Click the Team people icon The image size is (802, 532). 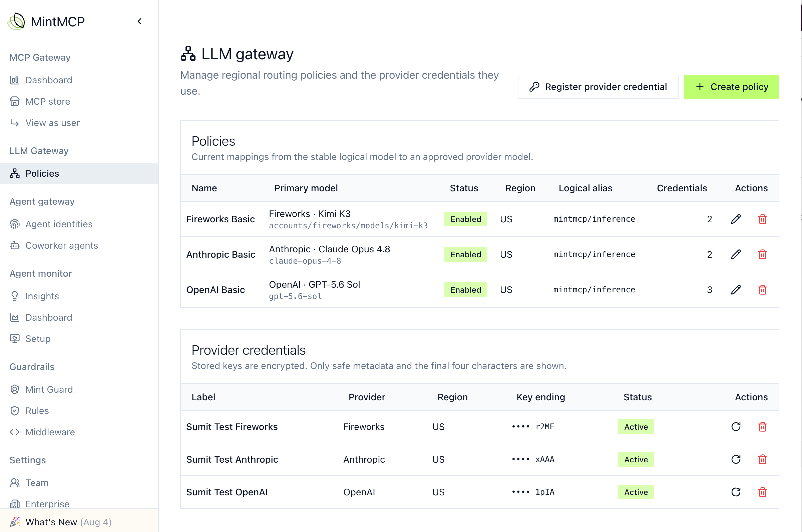point(15,483)
